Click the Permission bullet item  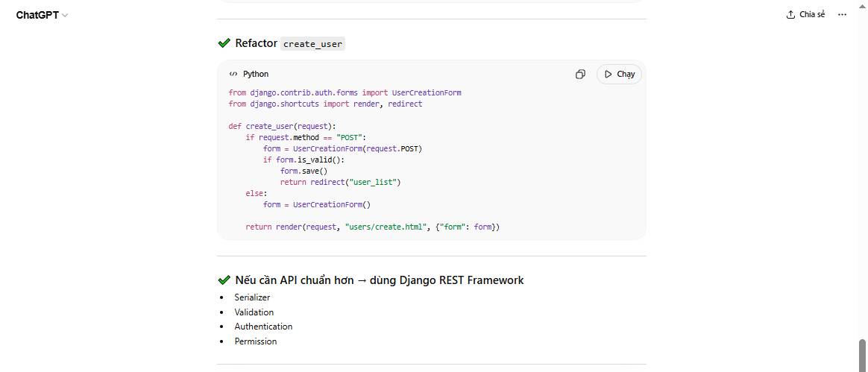tap(255, 341)
